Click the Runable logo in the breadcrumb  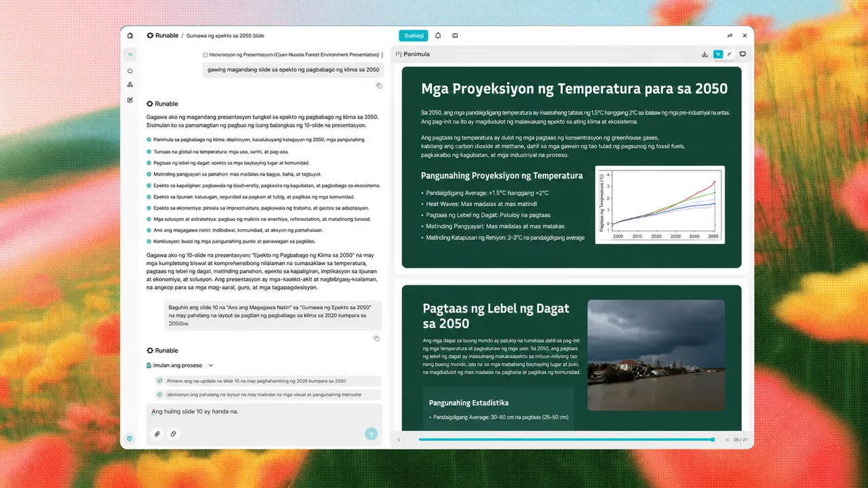(151, 35)
